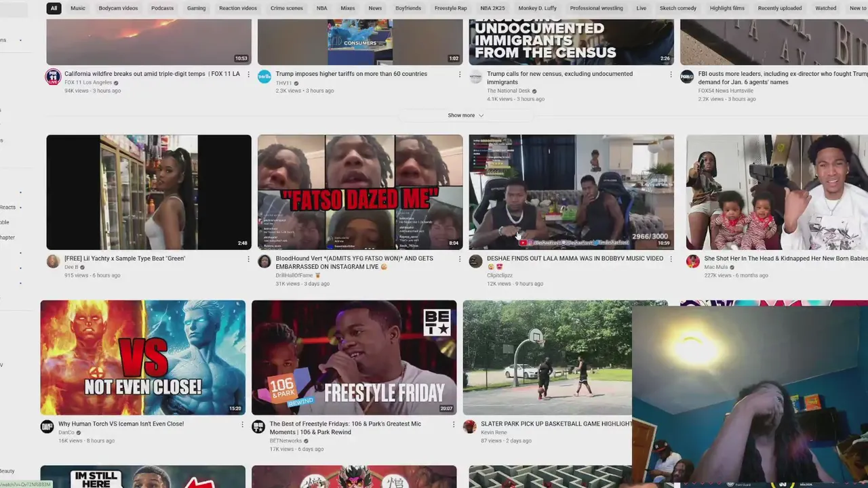Select the News filter chip
The width and height of the screenshot is (868, 488).
click(x=375, y=8)
